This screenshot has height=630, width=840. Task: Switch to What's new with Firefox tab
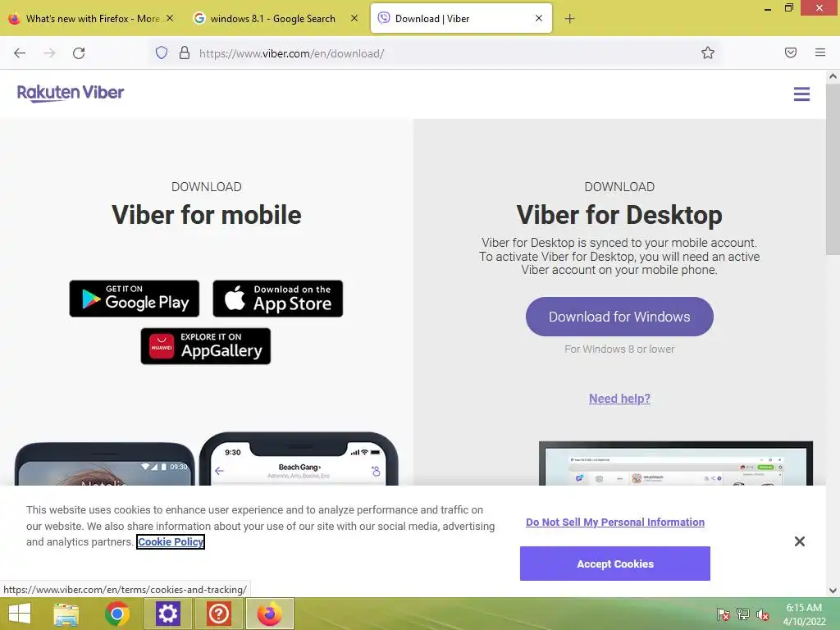93,19
